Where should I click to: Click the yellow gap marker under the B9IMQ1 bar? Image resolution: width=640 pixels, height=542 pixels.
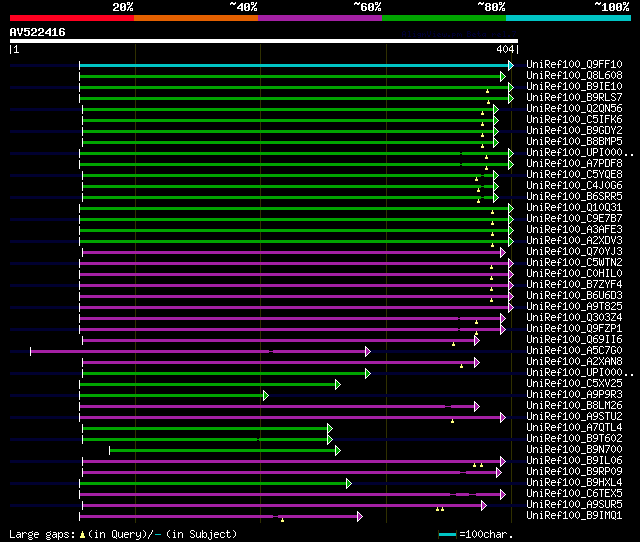pos(282,520)
